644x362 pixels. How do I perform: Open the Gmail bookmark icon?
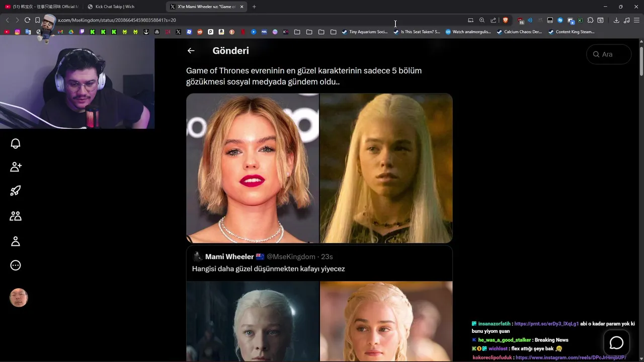pyautogui.click(x=60, y=32)
